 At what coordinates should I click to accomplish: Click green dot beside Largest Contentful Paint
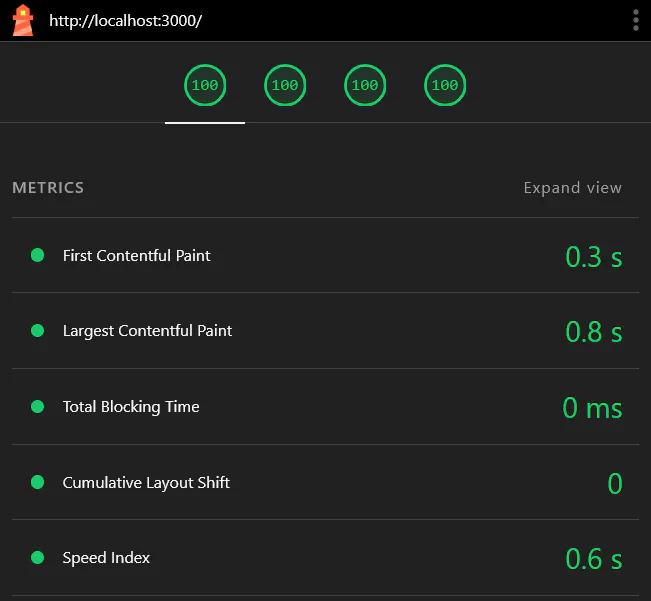click(x=37, y=330)
